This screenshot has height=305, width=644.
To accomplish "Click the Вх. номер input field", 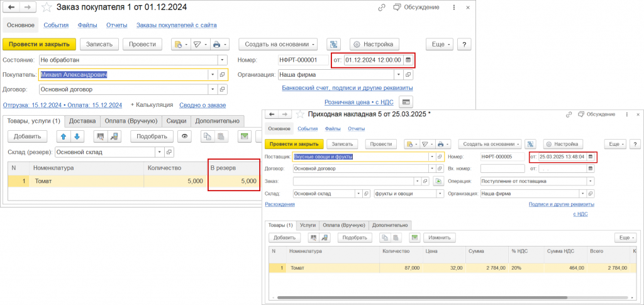I will coord(502,169).
